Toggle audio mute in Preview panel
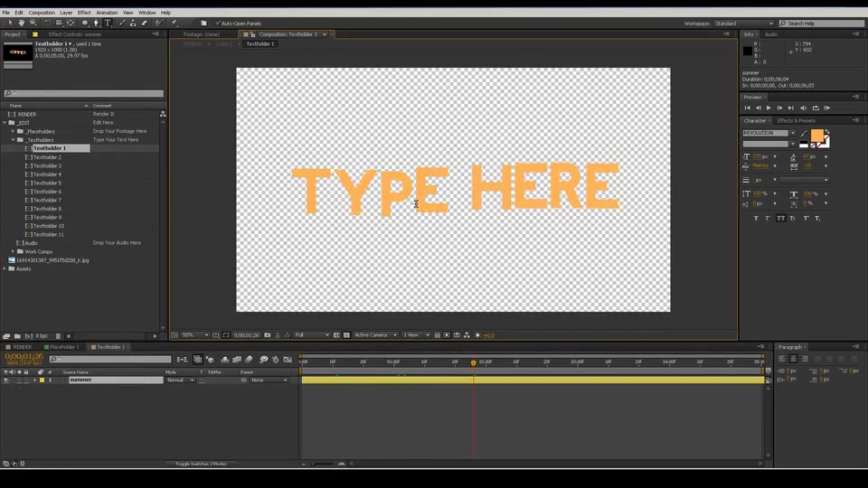This screenshot has height=488, width=868. 803,108
